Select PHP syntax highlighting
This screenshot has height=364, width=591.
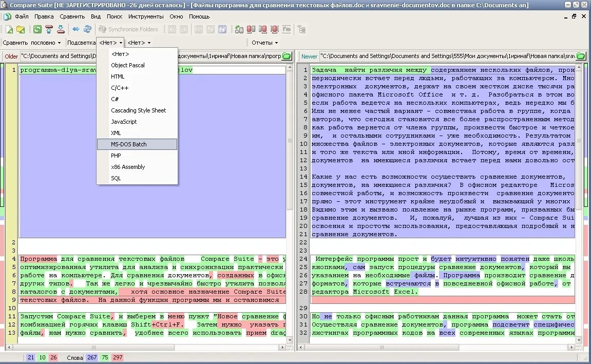point(137,156)
